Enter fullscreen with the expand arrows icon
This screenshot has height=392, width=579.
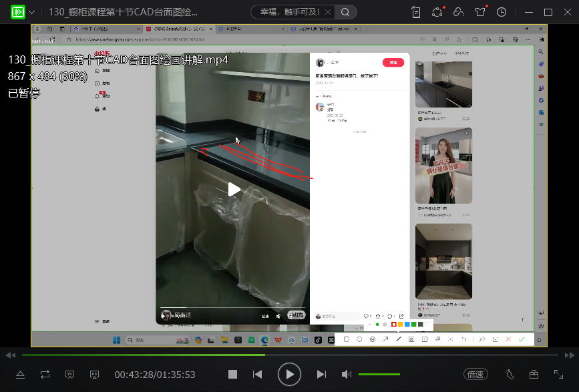coord(558,375)
